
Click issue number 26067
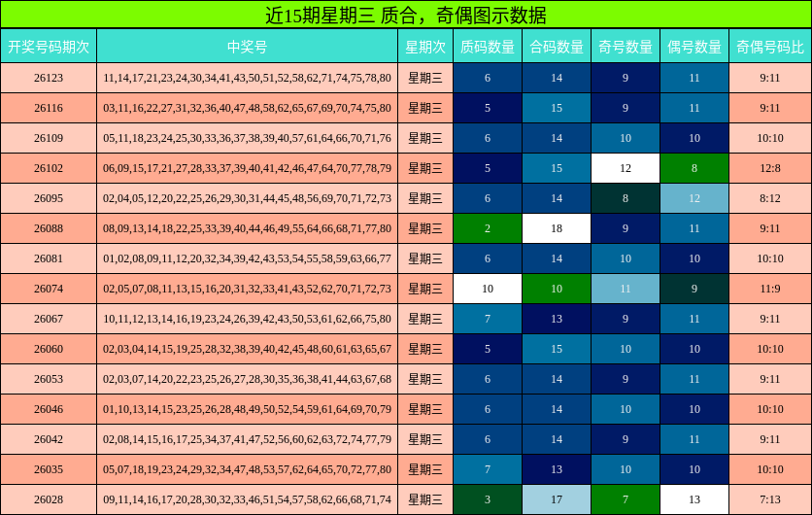coord(49,318)
